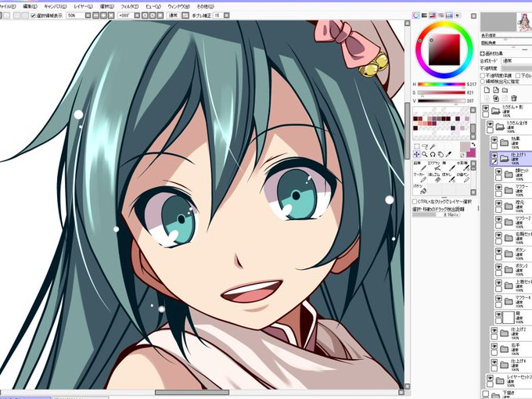Select the Lasso tool
Viewport: 532px width, 399px height.
425,146
